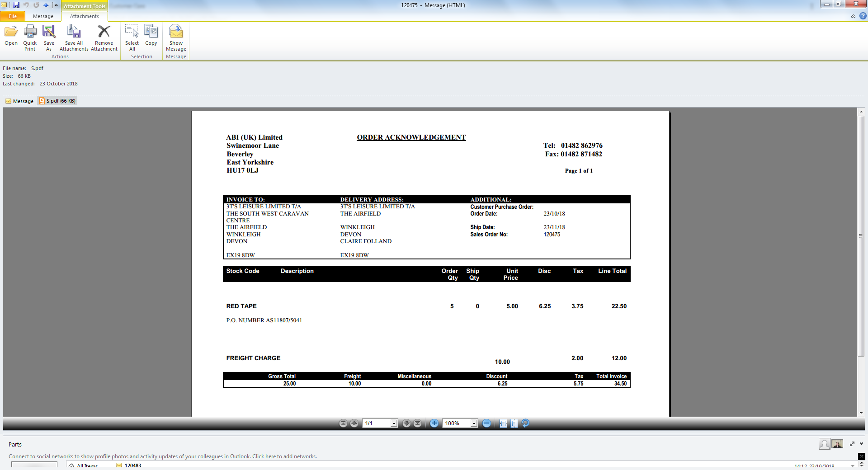Switch to the Message ribbon tab
The width and height of the screenshot is (868, 470).
[x=43, y=16]
